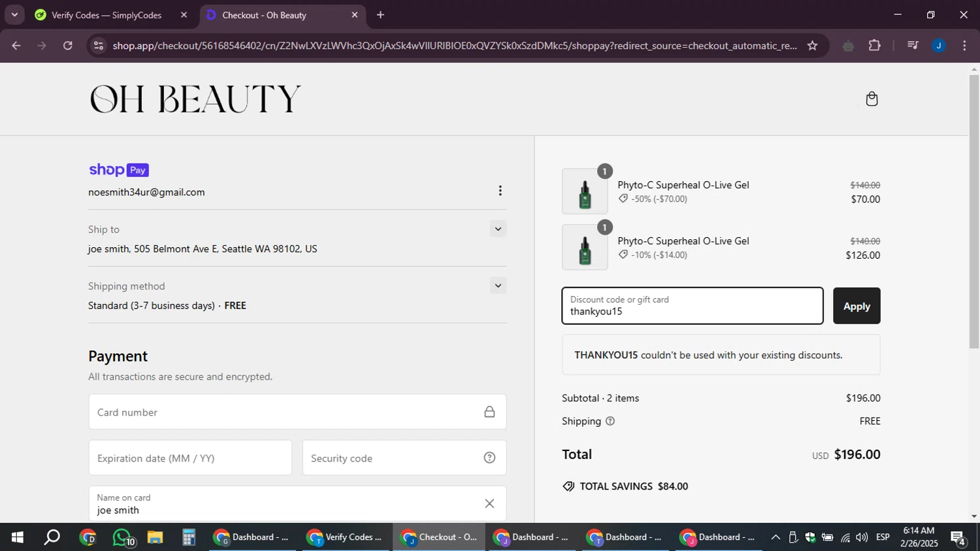Click the ESP language indicator
Viewport: 980px width, 551px height.
(883, 537)
